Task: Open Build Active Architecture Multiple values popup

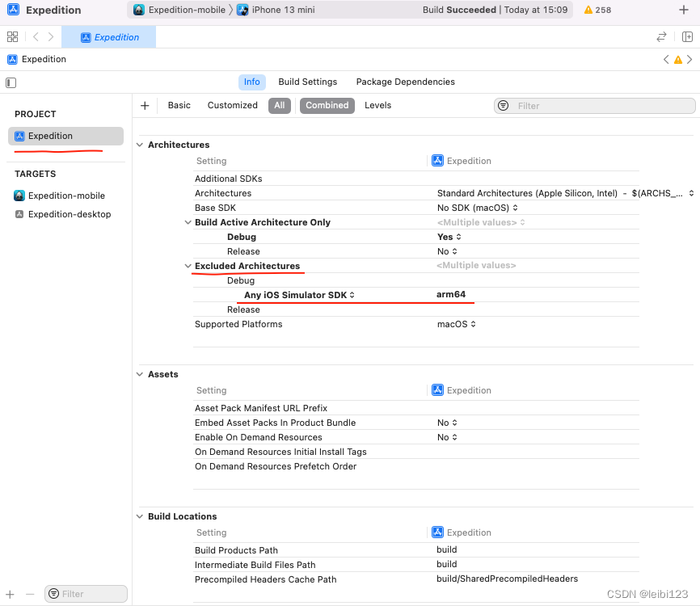Action: (481, 222)
